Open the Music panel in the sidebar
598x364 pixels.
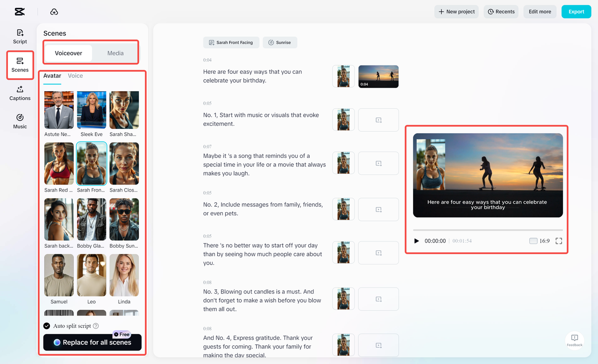point(20,121)
